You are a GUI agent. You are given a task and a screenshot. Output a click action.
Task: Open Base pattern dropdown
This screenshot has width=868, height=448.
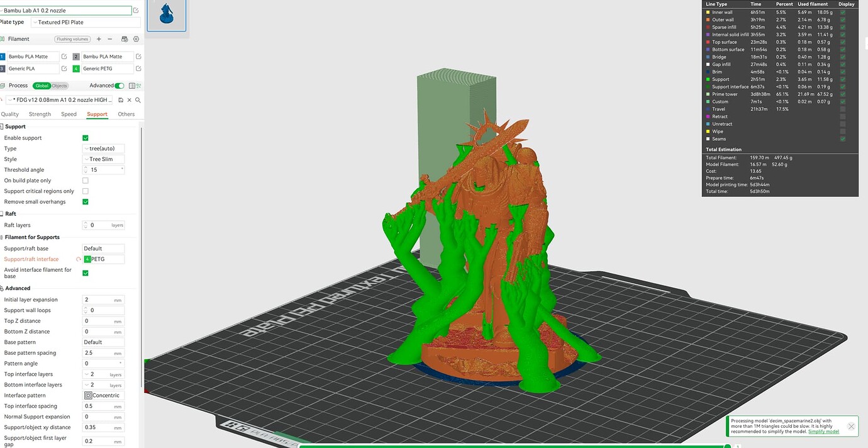(x=103, y=342)
